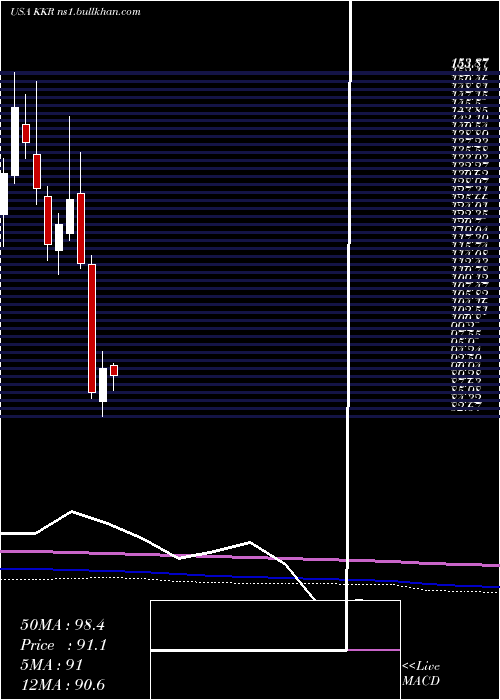Click the tall white candlestick near chart top

coord(15,141)
